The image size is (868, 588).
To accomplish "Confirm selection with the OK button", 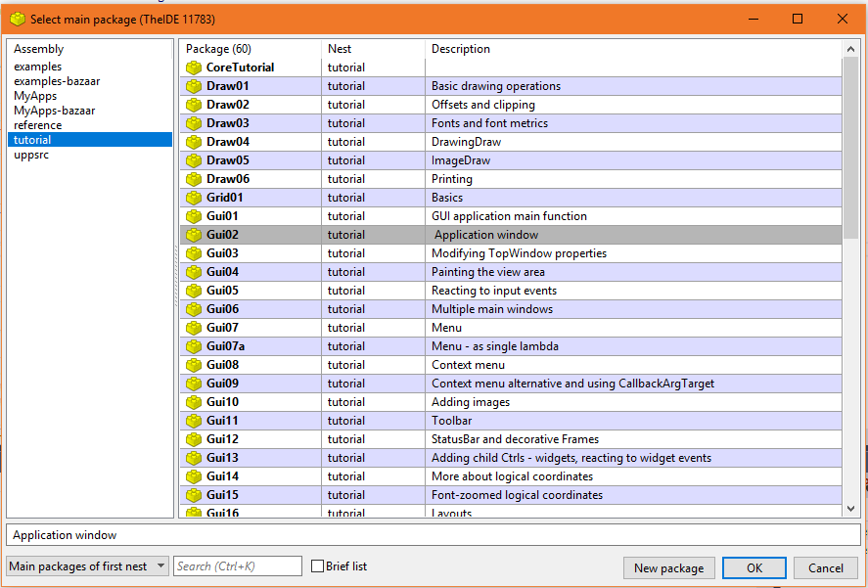I will pyautogui.click(x=754, y=567).
